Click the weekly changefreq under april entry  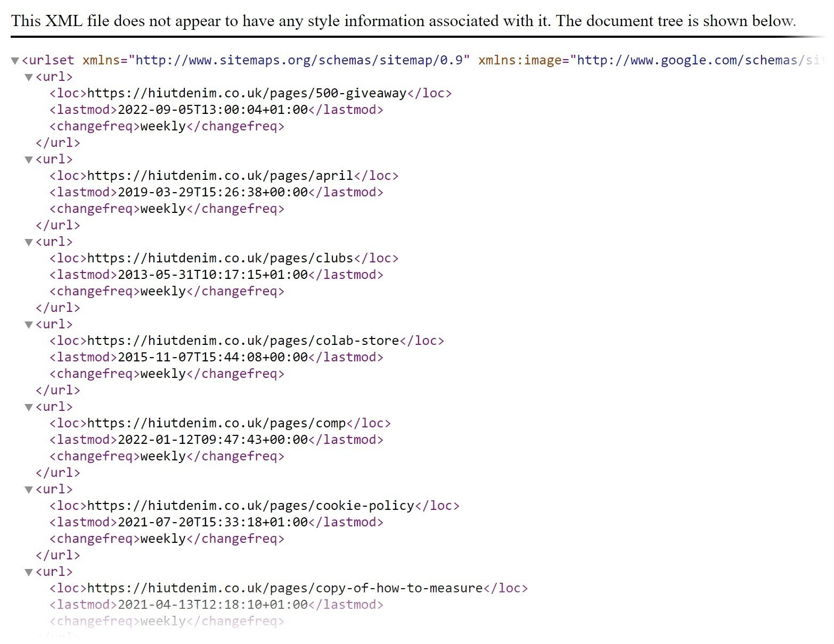click(162, 209)
